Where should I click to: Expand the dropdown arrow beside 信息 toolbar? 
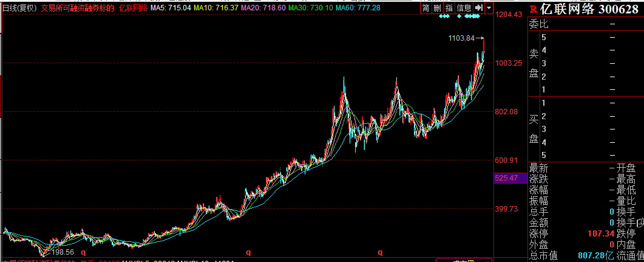pos(489,7)
